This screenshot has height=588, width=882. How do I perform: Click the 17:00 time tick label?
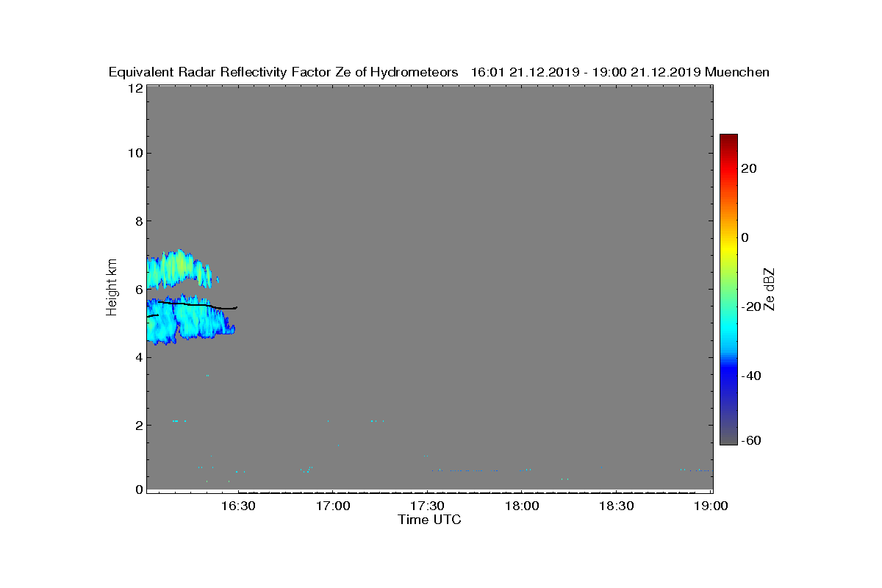click(x=332, y=506)
